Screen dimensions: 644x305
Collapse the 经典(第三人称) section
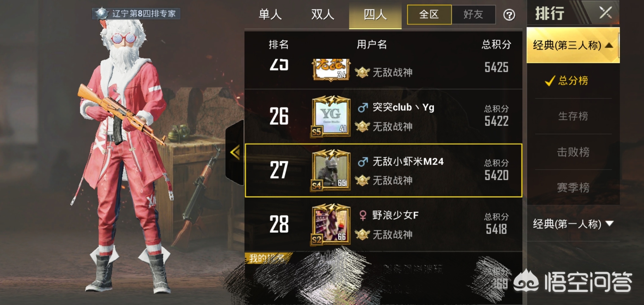[x=573, y=45]
